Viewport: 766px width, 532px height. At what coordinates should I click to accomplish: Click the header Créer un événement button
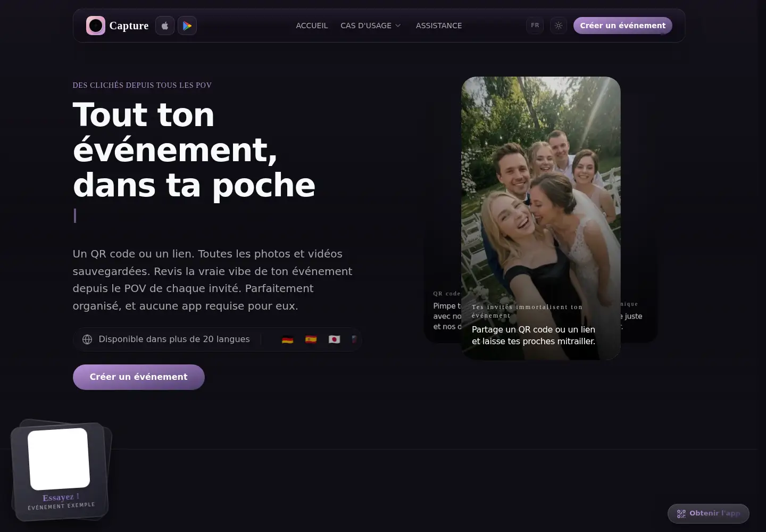tap(622, 26)
